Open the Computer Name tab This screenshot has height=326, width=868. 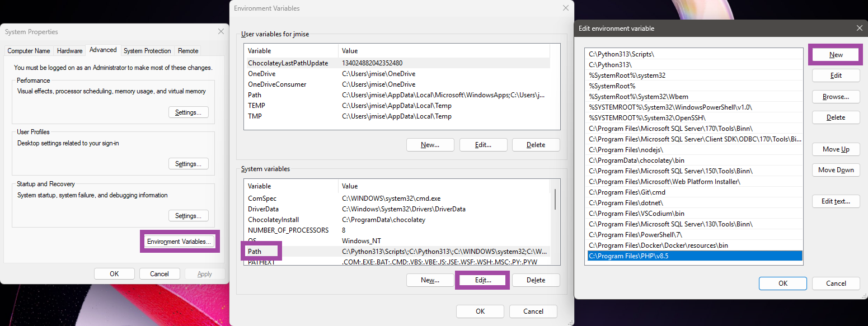pos(29,50)
